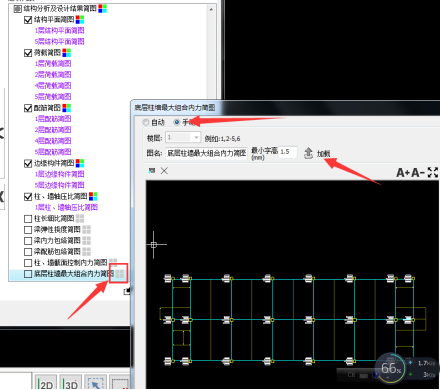This screenshot has width=441, height=390.
Task: Enable the 梁内力包络简图 checkbox
Action: click(x=28, y=241)
